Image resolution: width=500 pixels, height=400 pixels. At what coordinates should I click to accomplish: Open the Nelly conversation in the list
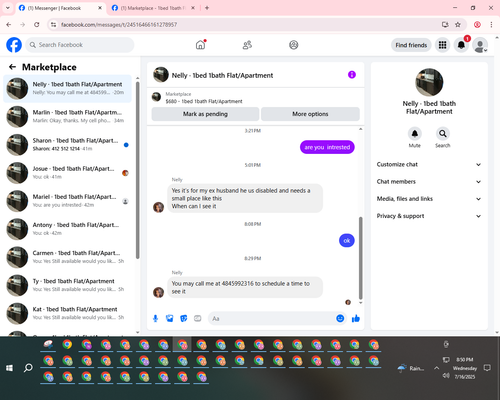click(68, 88)
